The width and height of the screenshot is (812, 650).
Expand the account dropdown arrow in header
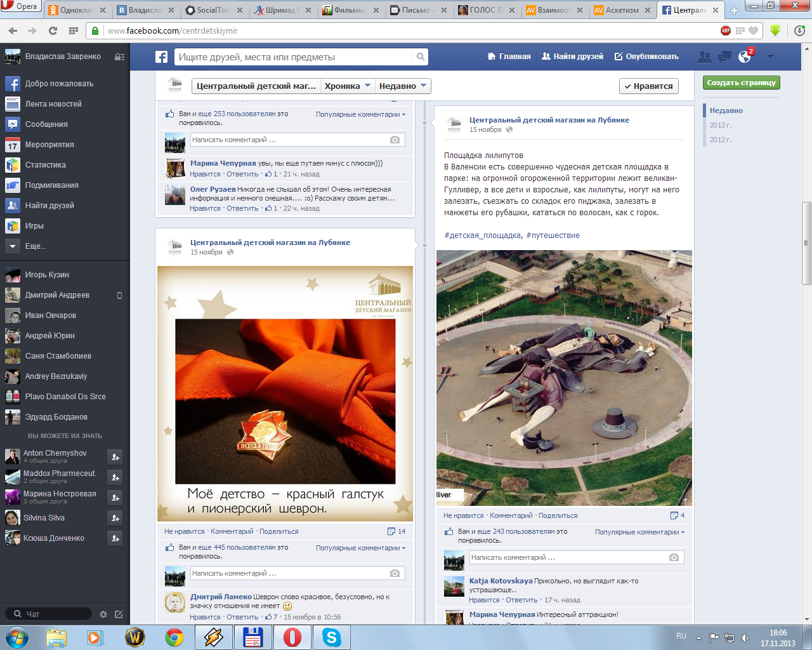click(770, 56)
